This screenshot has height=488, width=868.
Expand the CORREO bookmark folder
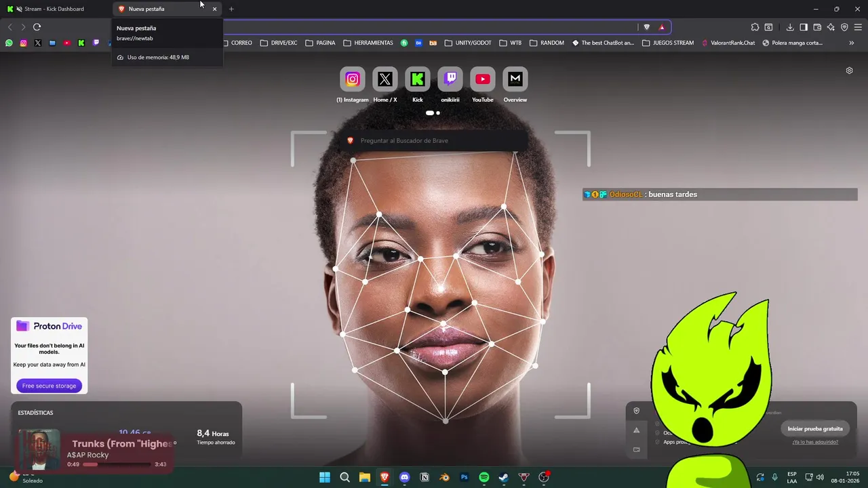click(237, 43)
